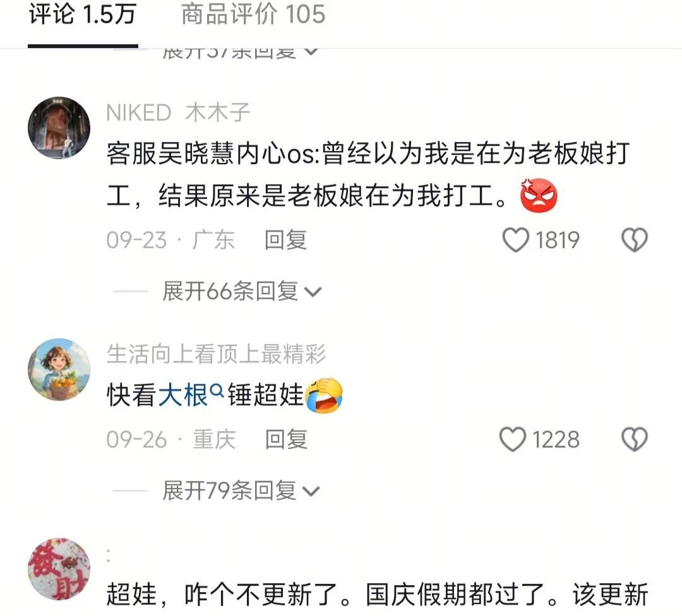
Task: Tap the 超娃咋个不更新了 comment
Action: [377, 595]
